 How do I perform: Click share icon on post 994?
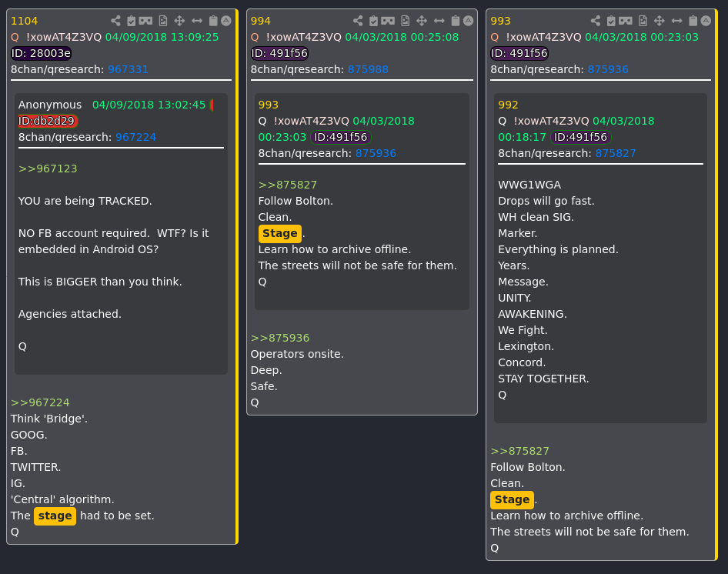[358, 21]
